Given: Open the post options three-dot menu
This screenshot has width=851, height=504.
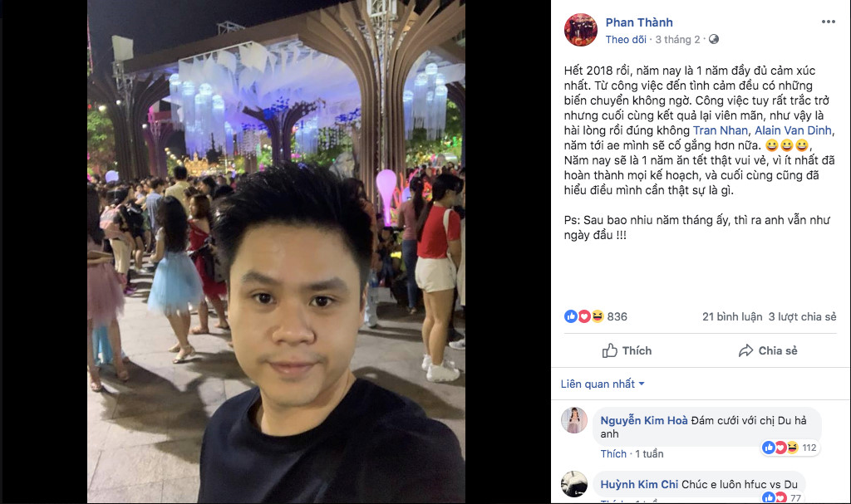Looking at the screenshot, I should pyautogui.click(x=829, y=22).
